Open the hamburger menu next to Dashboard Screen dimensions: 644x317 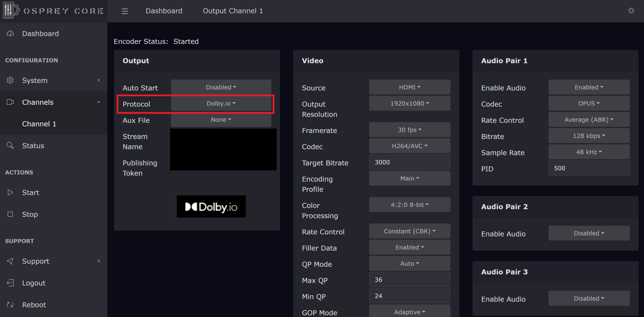pyautogui.click(x=125, y=11)
